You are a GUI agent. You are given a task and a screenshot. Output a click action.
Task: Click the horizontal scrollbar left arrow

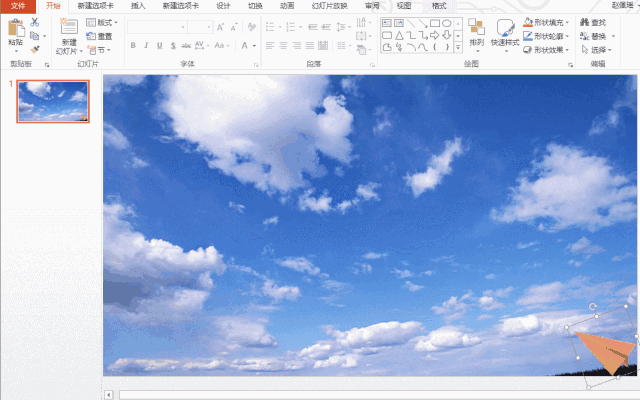(109, 395)
